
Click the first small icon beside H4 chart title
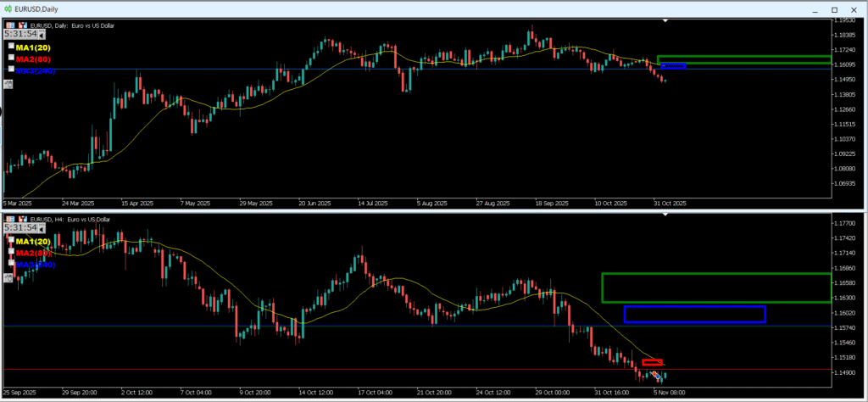(10, 220)
